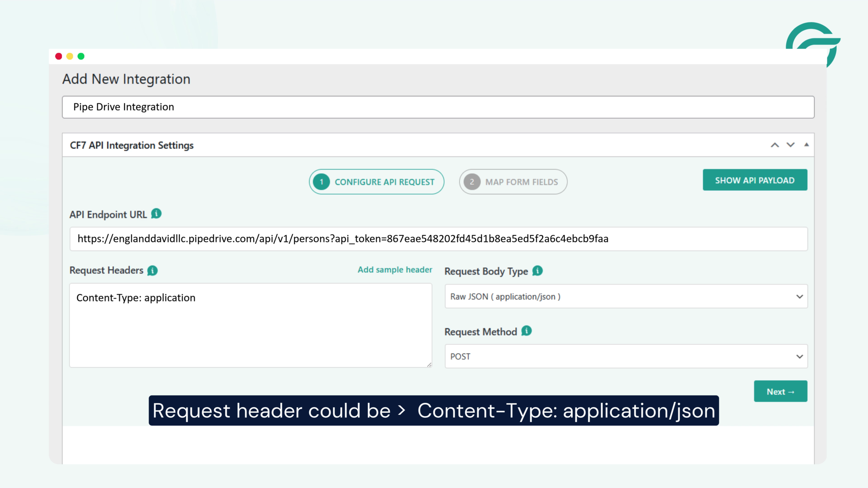Click inside the Request Headers textarea
Image resolution: width=868 pixels, height=488 pixels.
pyautogui.click(x=251, y=325)
